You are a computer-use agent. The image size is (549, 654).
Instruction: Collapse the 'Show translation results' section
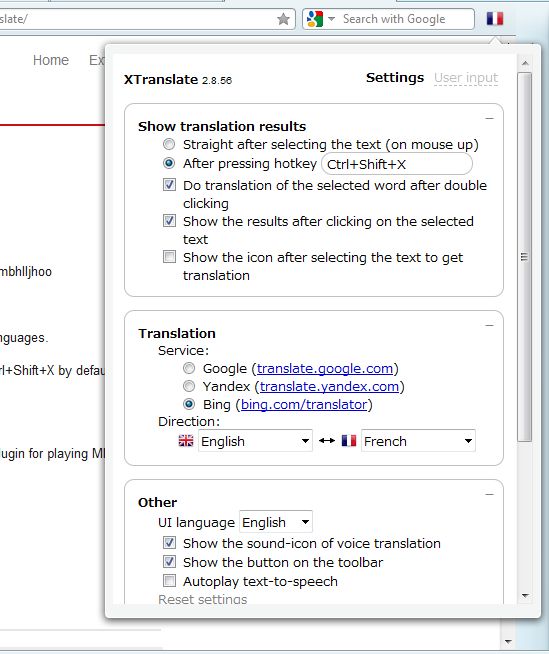coord(489,118)
